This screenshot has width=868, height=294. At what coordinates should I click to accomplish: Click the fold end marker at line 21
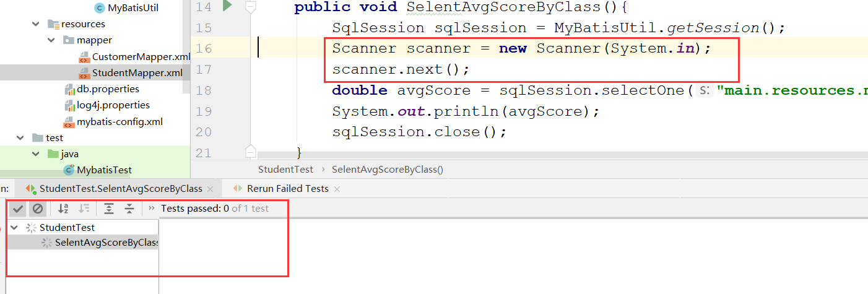pyautogui.click(x=250, y=151)
